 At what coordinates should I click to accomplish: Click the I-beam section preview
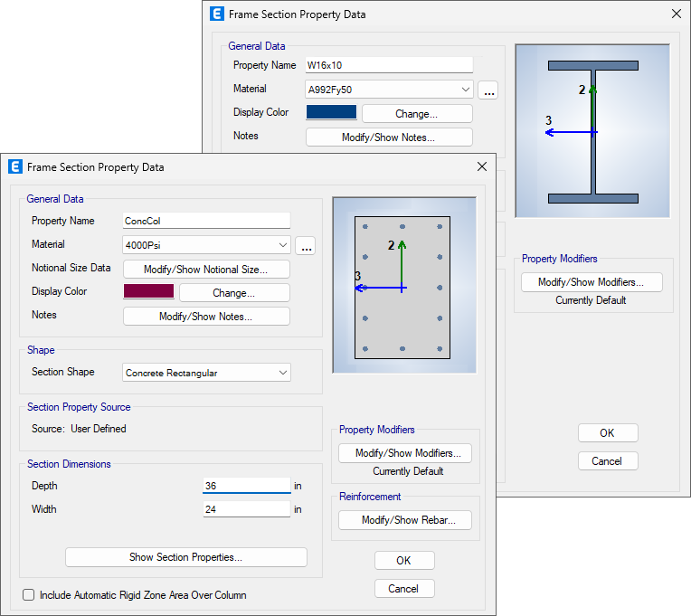coord(592,131)
